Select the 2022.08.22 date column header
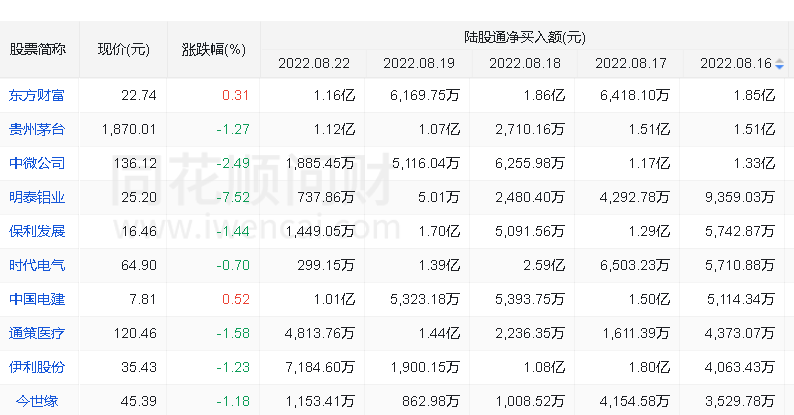Image resolution: width=794 pixels, height=415 pixels. 314,63
